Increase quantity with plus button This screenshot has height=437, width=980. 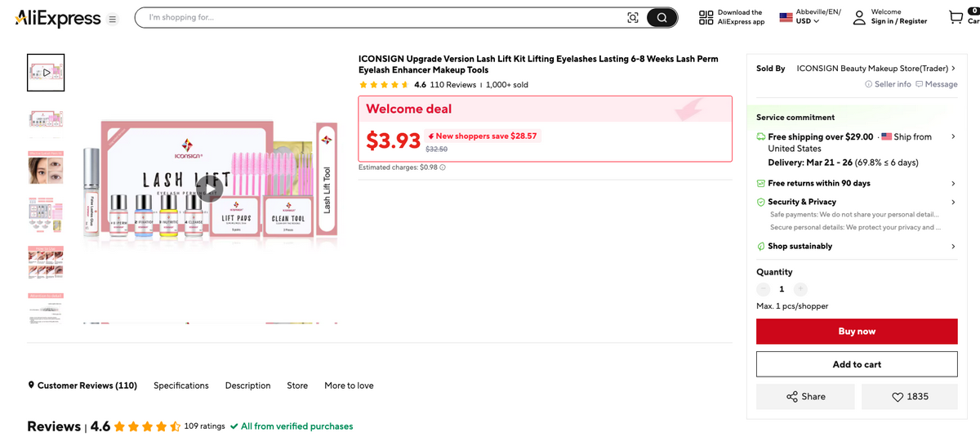pos(800,289)
